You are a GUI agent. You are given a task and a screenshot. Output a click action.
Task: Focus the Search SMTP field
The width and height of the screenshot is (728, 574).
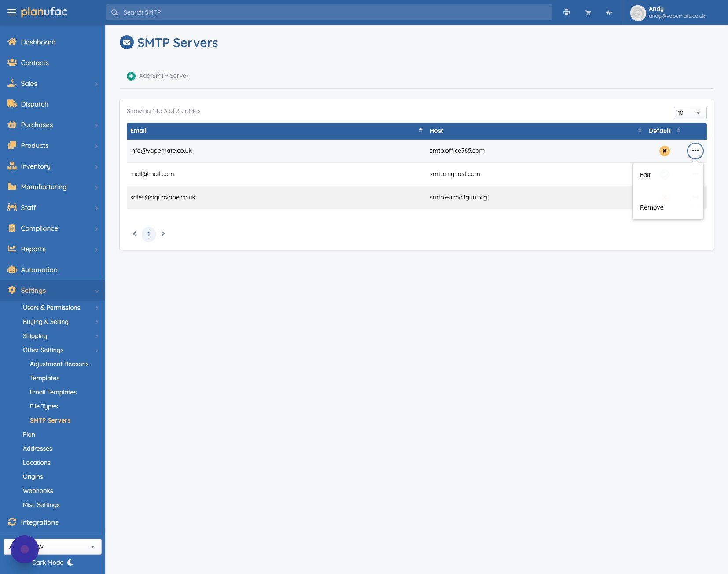coord(329,12)
